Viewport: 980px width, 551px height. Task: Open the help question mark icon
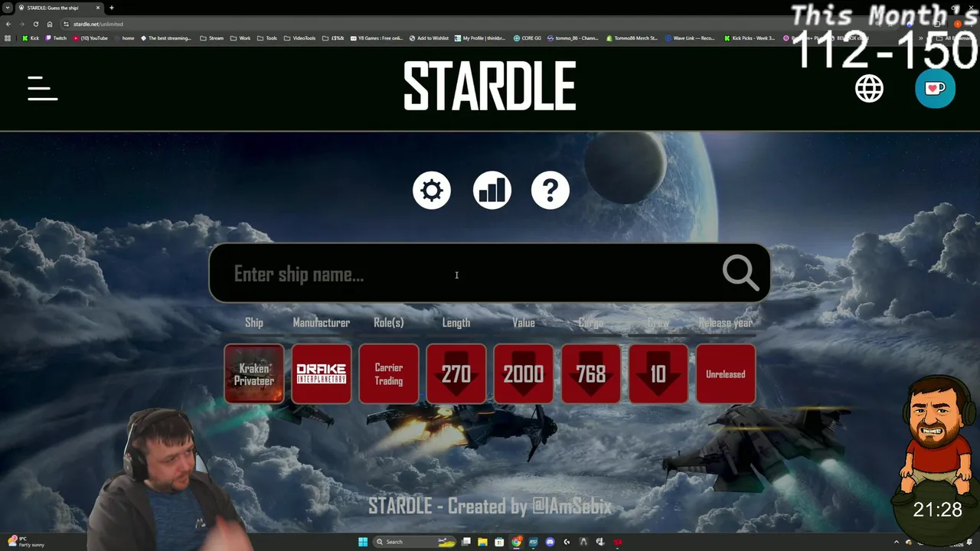coord(550,190)
